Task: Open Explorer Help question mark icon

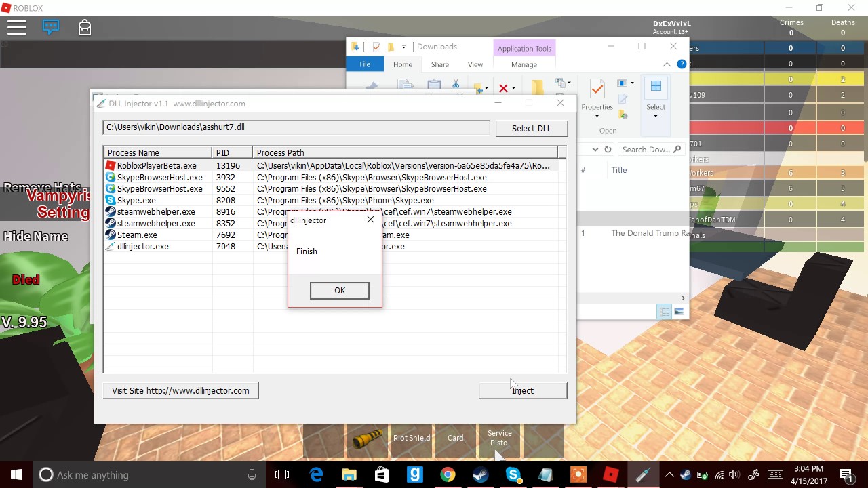Action: [x=682, y=64]
